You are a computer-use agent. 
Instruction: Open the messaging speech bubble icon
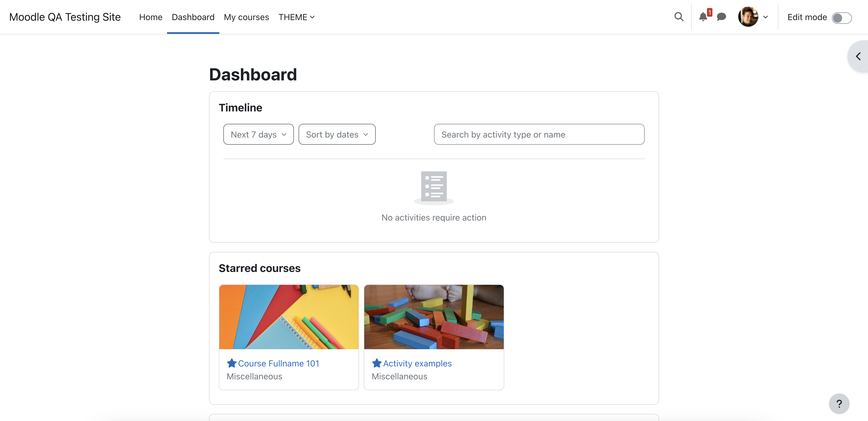pos(721,17)
